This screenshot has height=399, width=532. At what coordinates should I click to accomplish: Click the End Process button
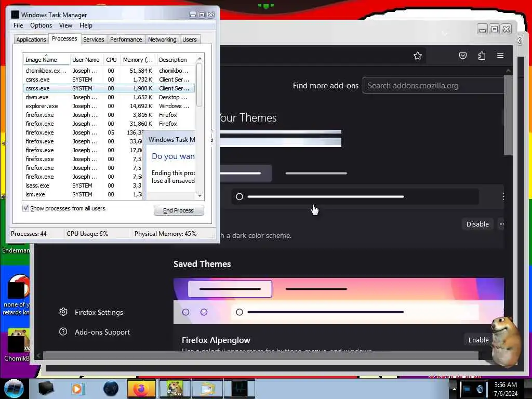(x=179, y=210)
